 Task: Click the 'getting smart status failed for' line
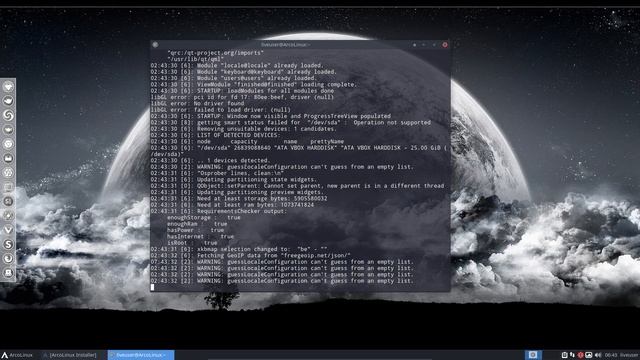pos(291,122)
